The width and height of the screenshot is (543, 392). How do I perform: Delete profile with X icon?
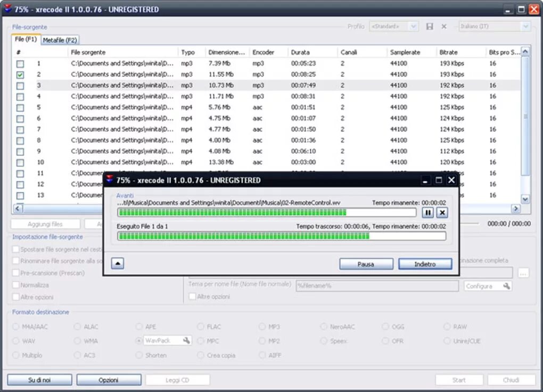[x=444, y=26]
